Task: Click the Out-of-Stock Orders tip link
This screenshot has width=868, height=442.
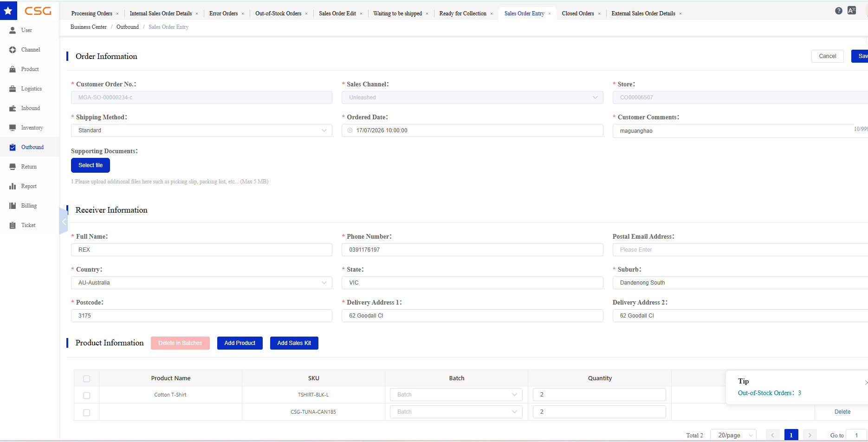Action: pos(770,393)
